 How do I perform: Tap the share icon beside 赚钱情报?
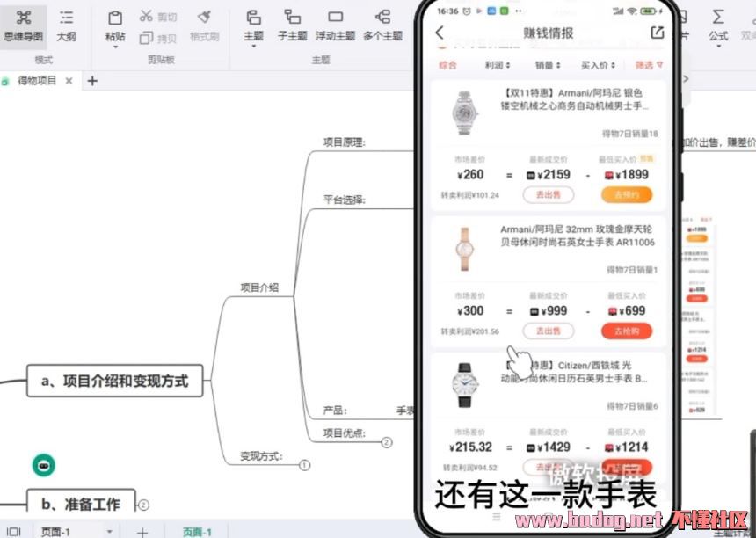(658, 33)
